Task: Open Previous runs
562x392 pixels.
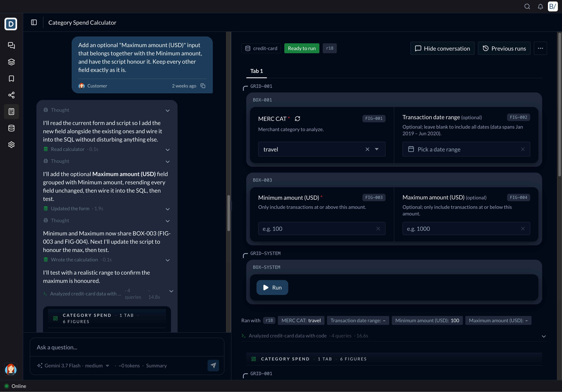Action: click(x=504, y=48)
